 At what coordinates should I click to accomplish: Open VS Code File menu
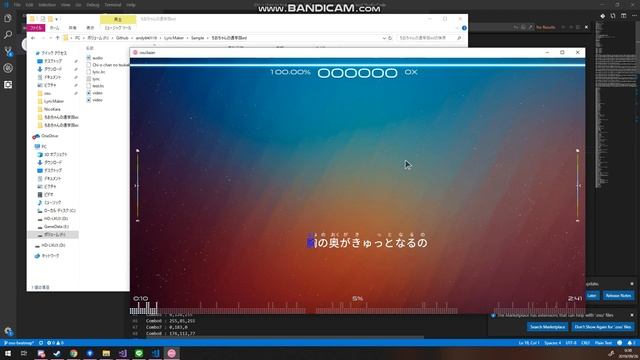[17, 5]
